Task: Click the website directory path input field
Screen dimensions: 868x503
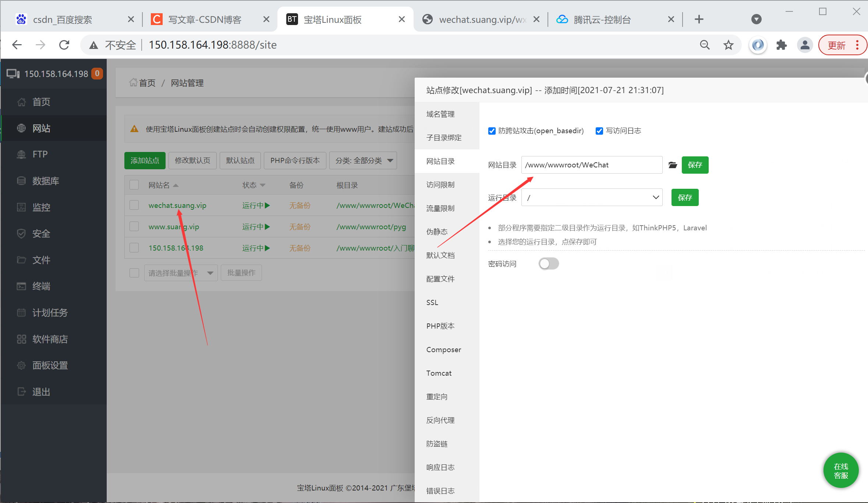Action: tap(591, 165)
